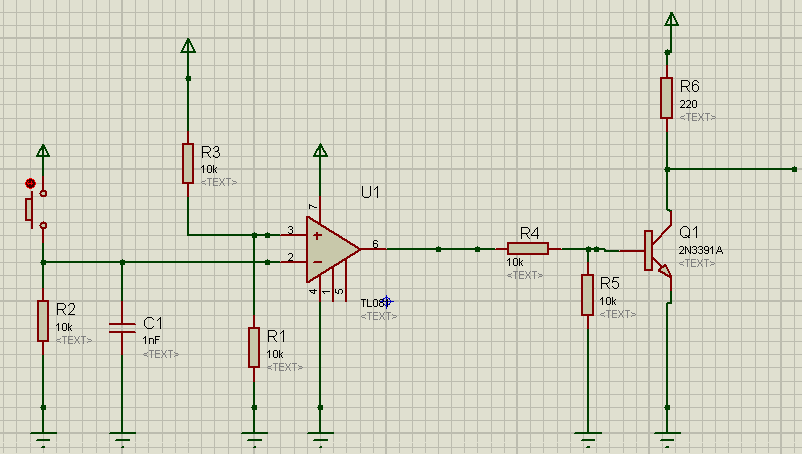Click op-amp inverting pin 2 number

(291, 257)
